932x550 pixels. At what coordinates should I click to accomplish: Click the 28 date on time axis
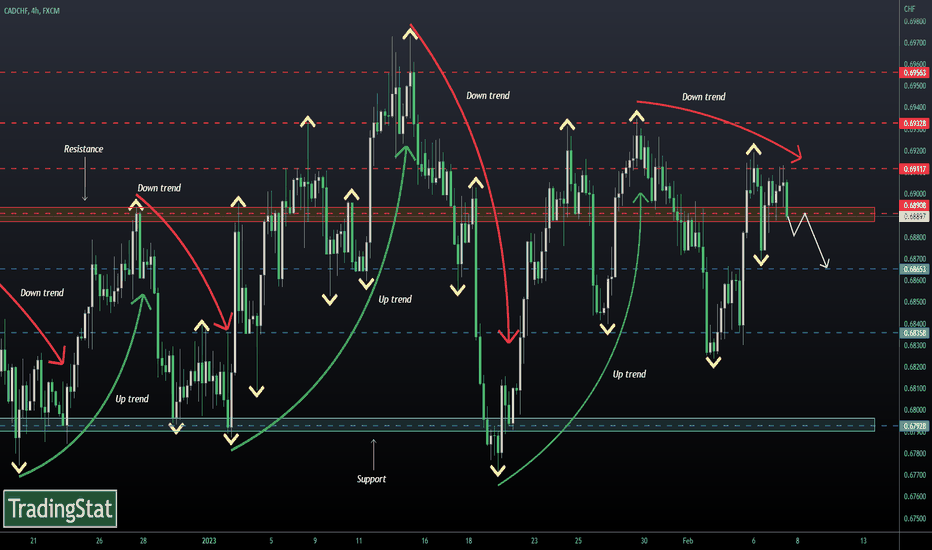coord(143,541)
